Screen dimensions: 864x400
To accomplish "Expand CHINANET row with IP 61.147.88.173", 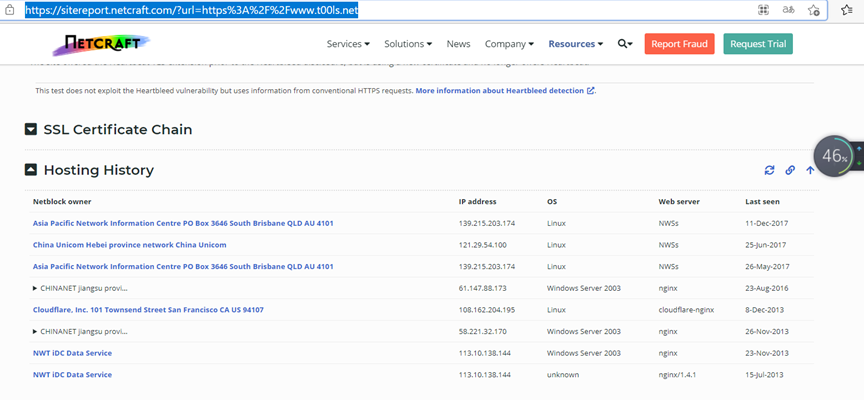I will [x=36, y=288].
